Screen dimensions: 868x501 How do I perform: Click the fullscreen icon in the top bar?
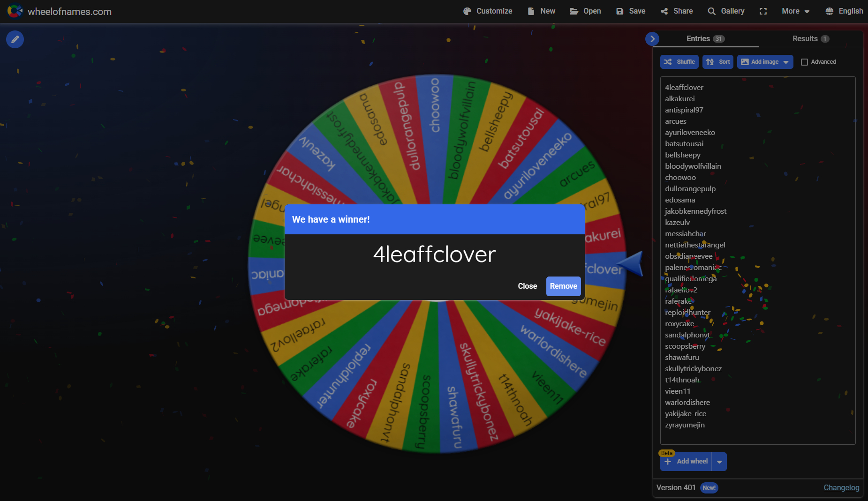point(763,11)
